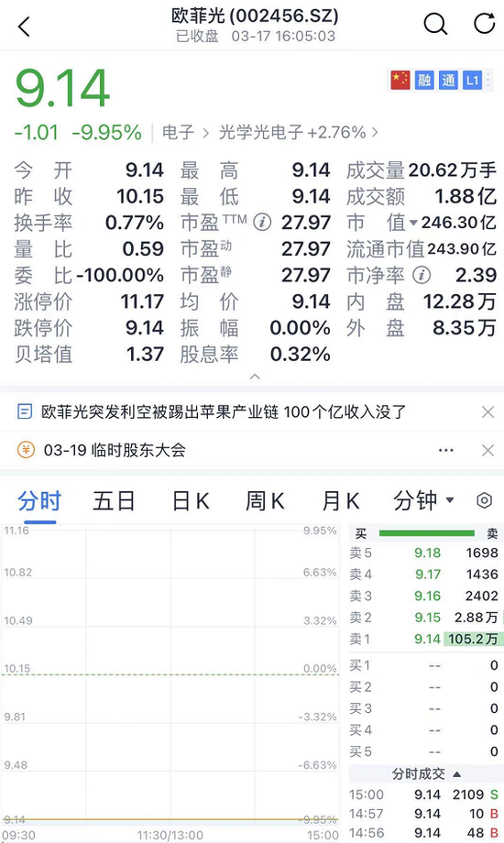Tap the yuan coin event icon

(26, 450)
